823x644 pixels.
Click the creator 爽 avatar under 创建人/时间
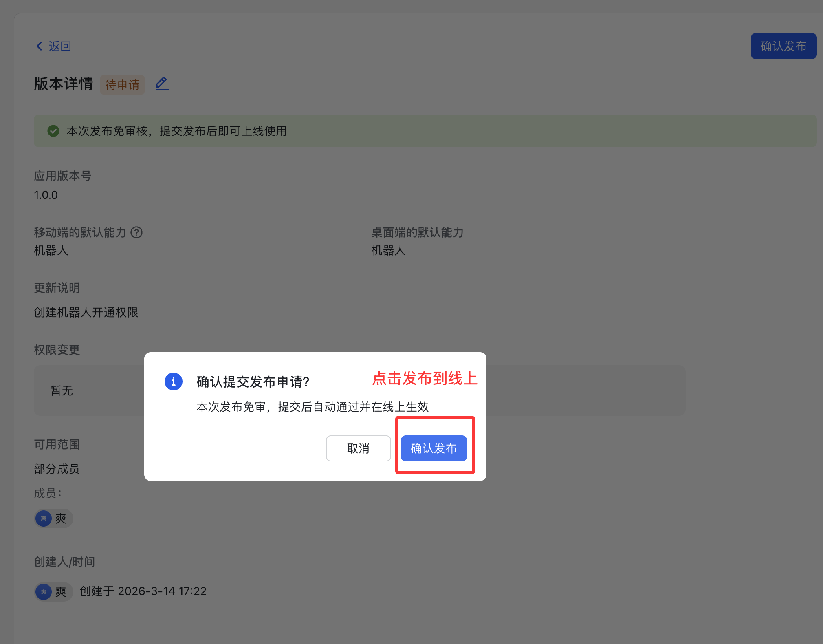tap(44, 591)
